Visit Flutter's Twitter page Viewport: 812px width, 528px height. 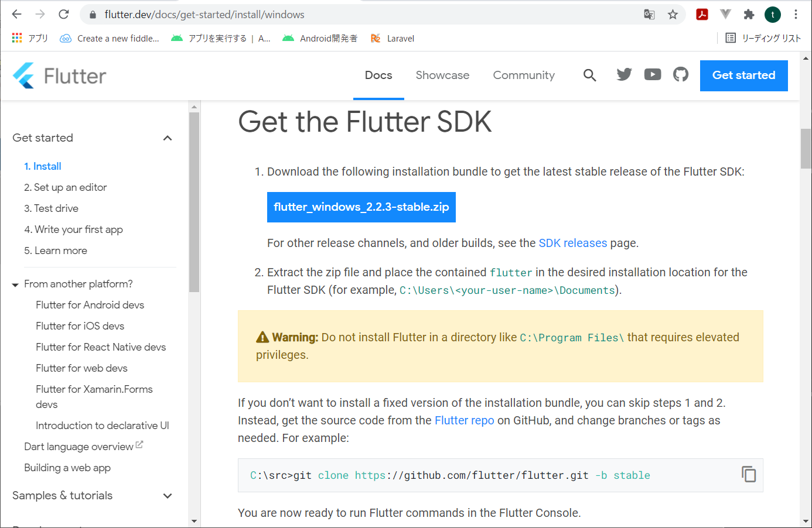(625, 74)
